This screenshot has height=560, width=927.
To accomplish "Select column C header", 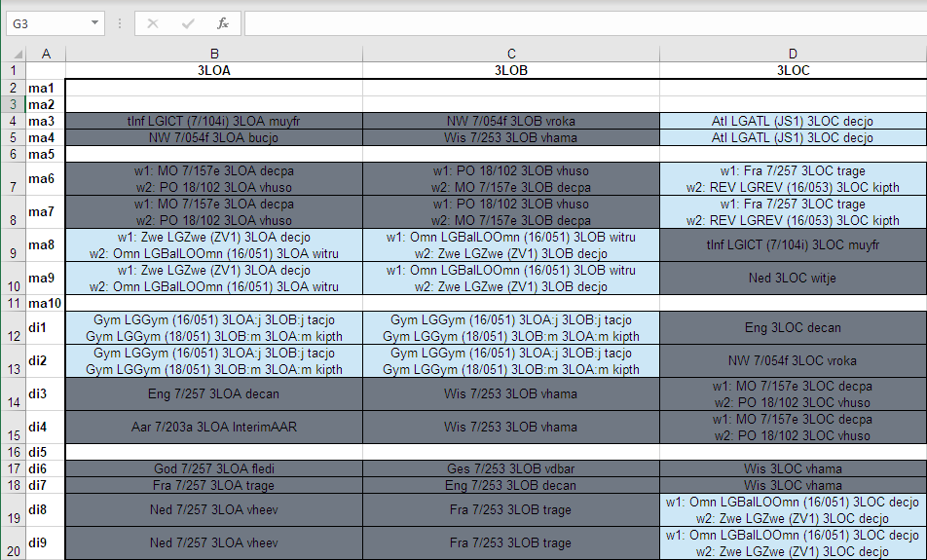I will click(511, 54).
